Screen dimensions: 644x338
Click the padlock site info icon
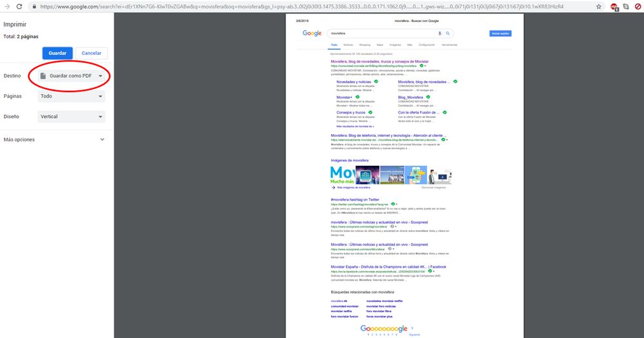[x=34, y=6]
